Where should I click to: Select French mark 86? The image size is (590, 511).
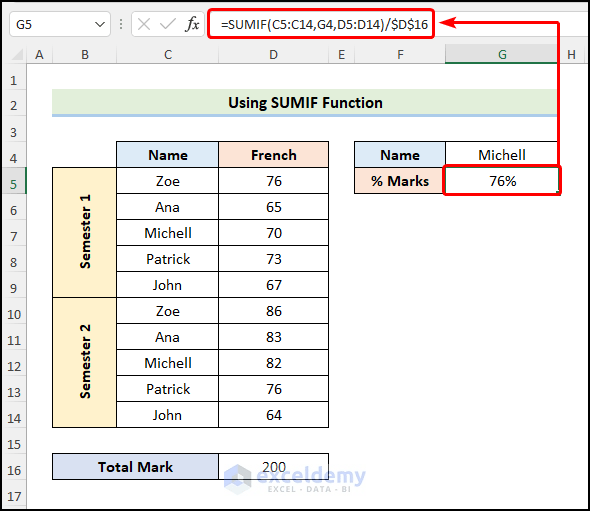pos(274,311)
